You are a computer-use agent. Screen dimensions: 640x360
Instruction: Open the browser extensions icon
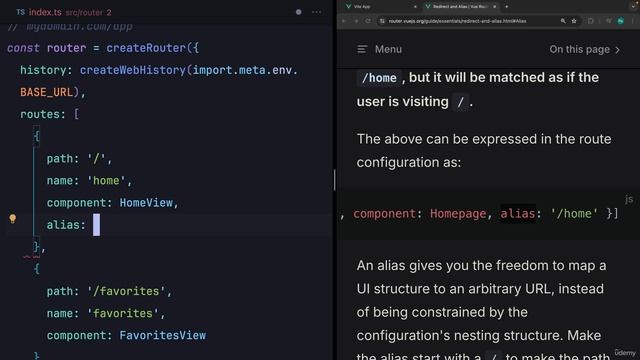[x=591, y=21]
